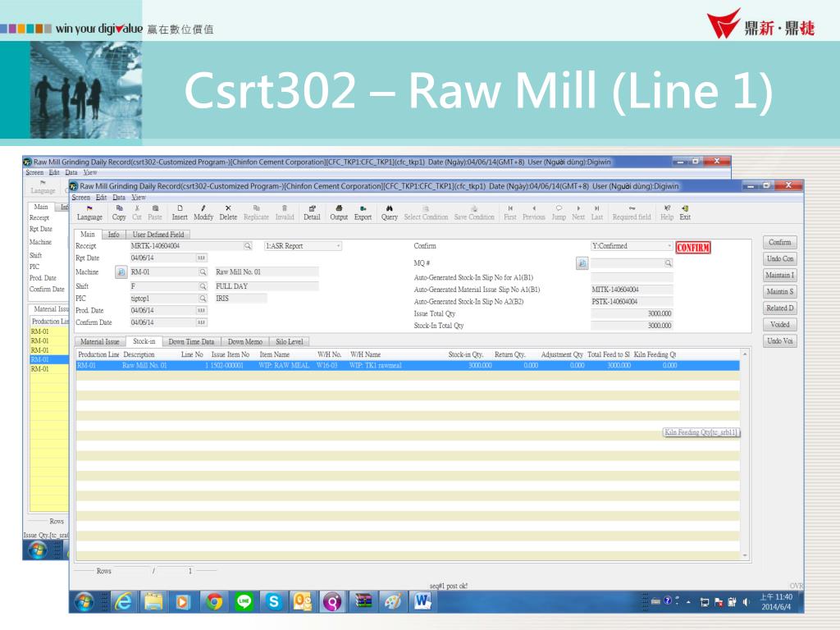
Task: Click the lookup icon beside MQ # field
Action: [x=582, y=263]
